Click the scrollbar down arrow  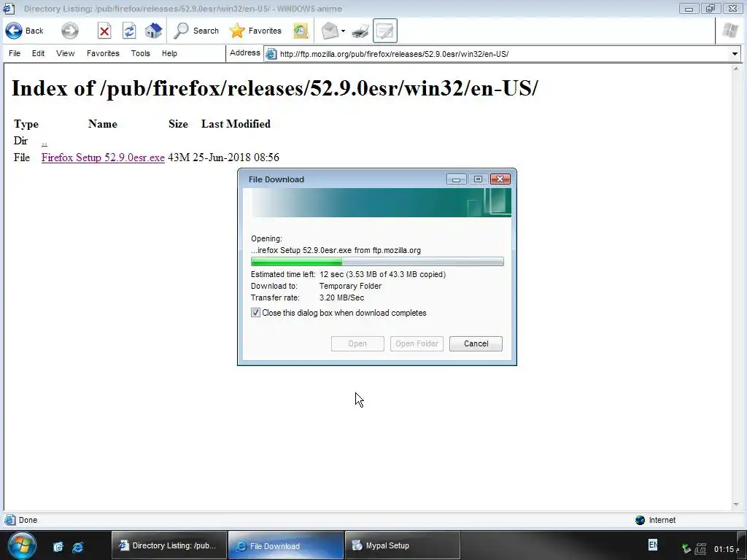(736, 505)
